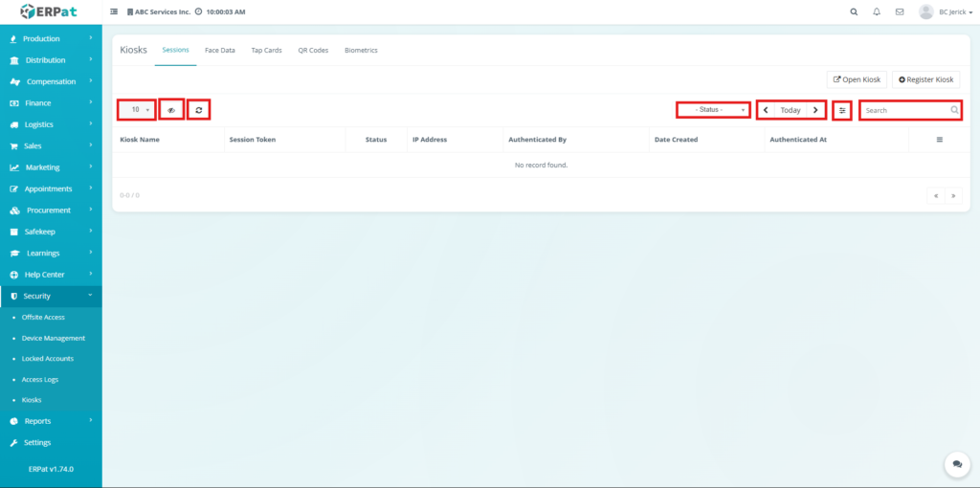Image resolution: width=980 pixels, height=488 pixels.
Task: Go to the previous date arrow
Action: [766, 110]
